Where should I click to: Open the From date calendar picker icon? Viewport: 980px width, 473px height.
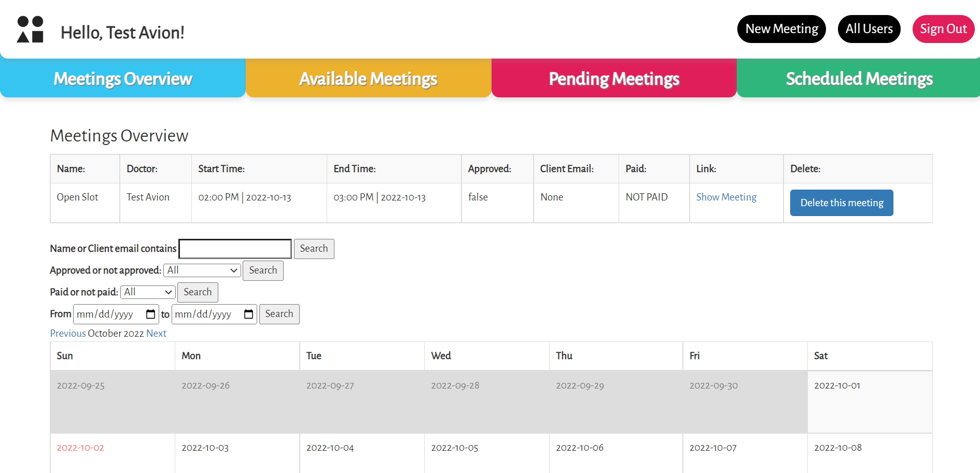pos(150,314)
